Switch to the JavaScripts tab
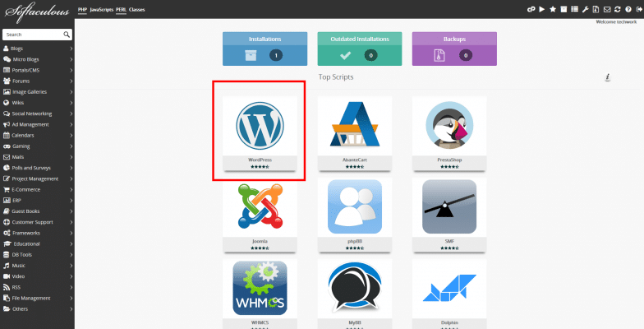This screenshot has width=644, height=329. [102, 9]
